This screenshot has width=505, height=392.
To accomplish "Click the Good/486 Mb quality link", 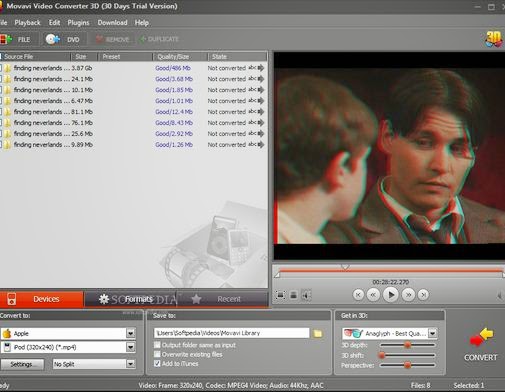I will [x=173, y=68].
